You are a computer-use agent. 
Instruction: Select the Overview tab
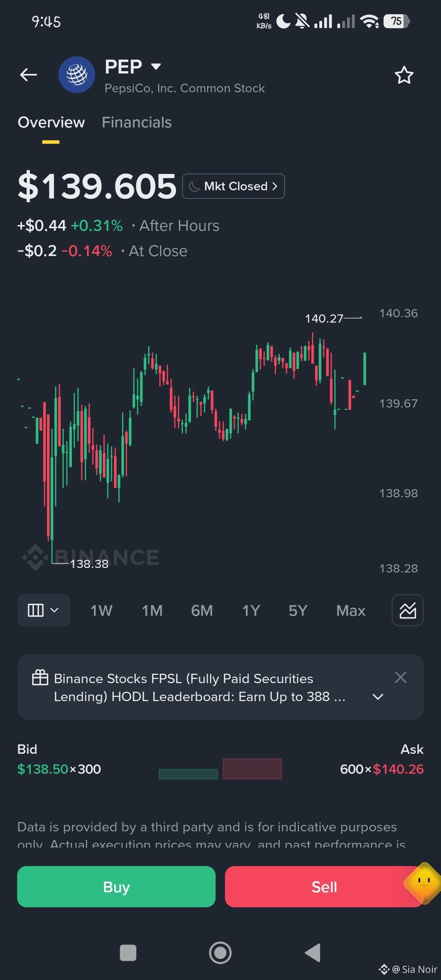[x=51, y=122]
